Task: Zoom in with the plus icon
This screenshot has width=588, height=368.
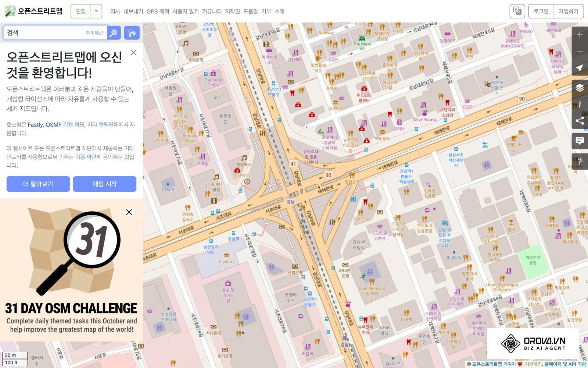Action: click(x=580, y=35)
